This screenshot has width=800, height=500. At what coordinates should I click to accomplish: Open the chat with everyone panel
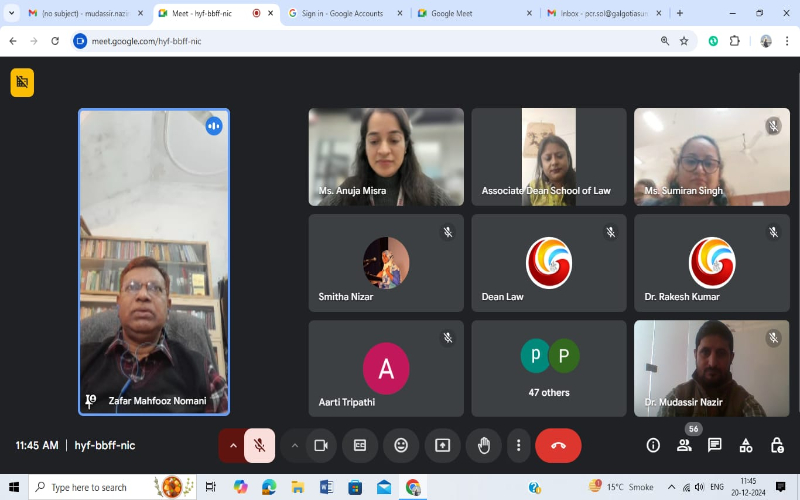[715, 445]
